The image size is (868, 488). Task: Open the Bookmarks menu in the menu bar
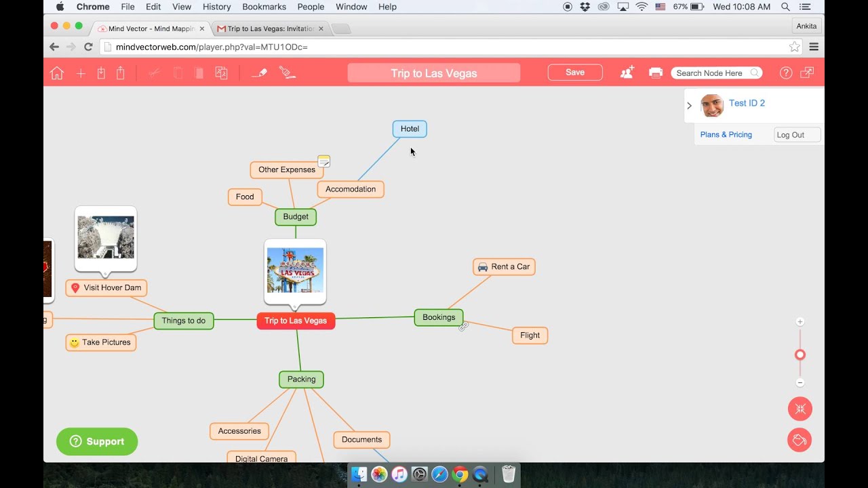264,7
